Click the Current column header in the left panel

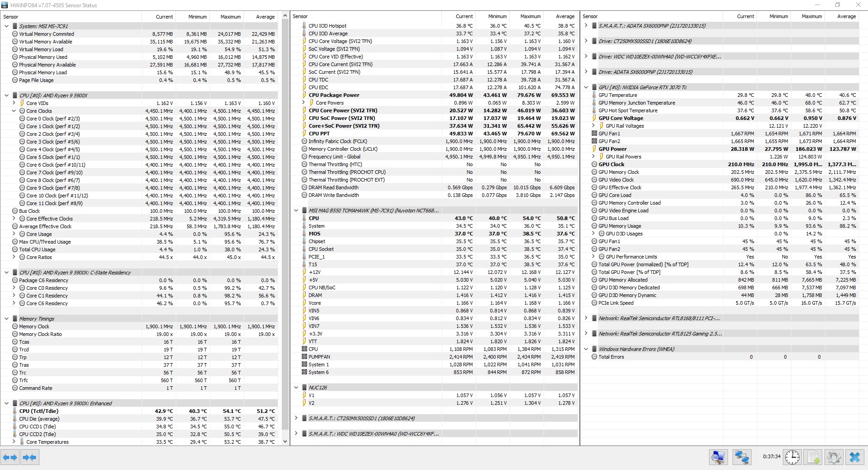click(x=159, y=17)
